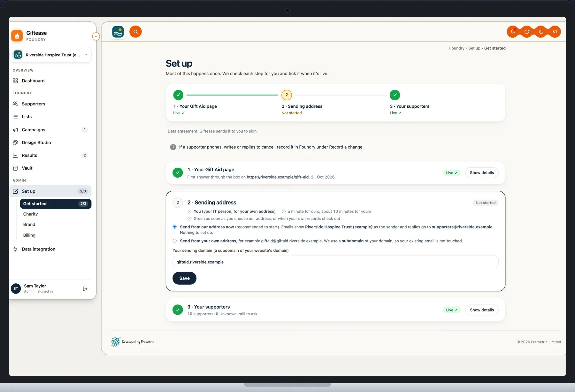Click the Vault archive icon
Image resolution: width=575 pixels, height=392 pixels.
click(x=15, y=168)
